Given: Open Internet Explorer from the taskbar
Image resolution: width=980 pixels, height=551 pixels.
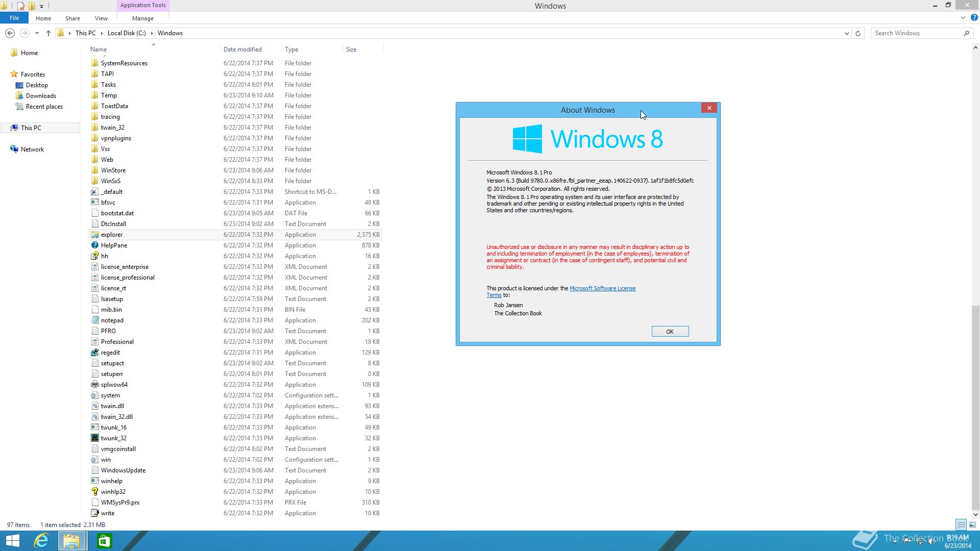Looking at the screenshot, I should (x=41, y=541).
